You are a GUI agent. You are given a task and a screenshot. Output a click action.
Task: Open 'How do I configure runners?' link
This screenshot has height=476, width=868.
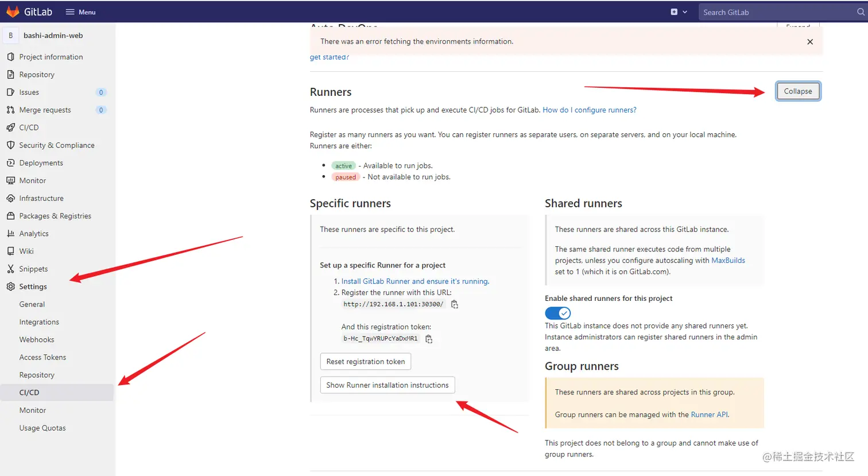pyautogui.click(x=590, y=110)
